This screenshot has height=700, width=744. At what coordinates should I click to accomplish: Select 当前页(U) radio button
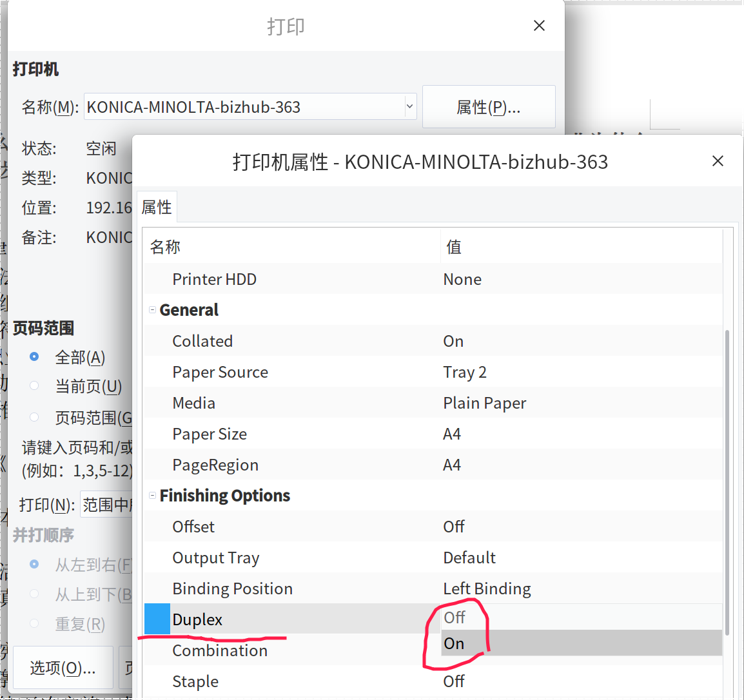34,386
